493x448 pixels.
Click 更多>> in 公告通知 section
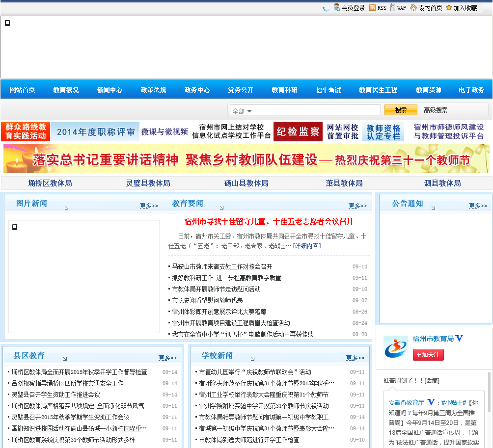(478, 206)
